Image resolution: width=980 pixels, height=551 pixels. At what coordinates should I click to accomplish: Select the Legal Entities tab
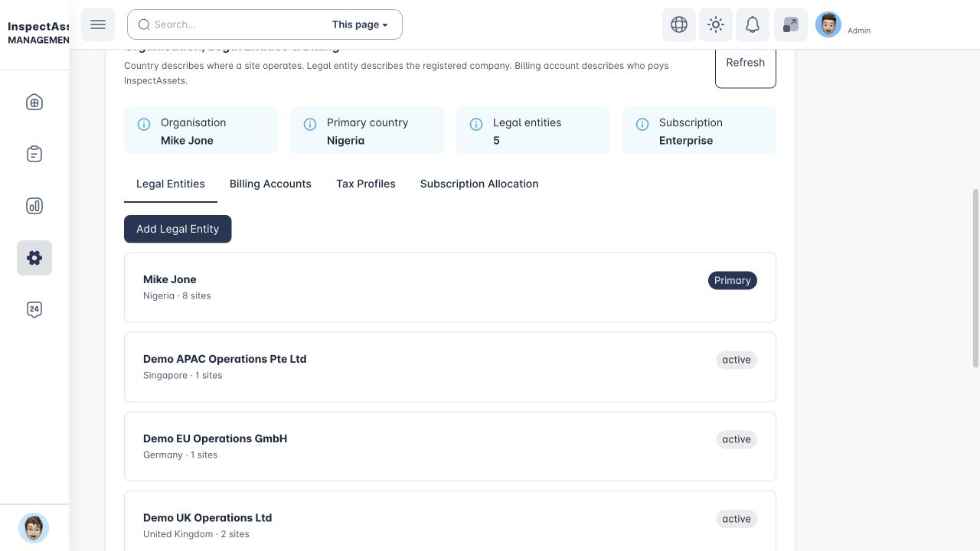171,184
